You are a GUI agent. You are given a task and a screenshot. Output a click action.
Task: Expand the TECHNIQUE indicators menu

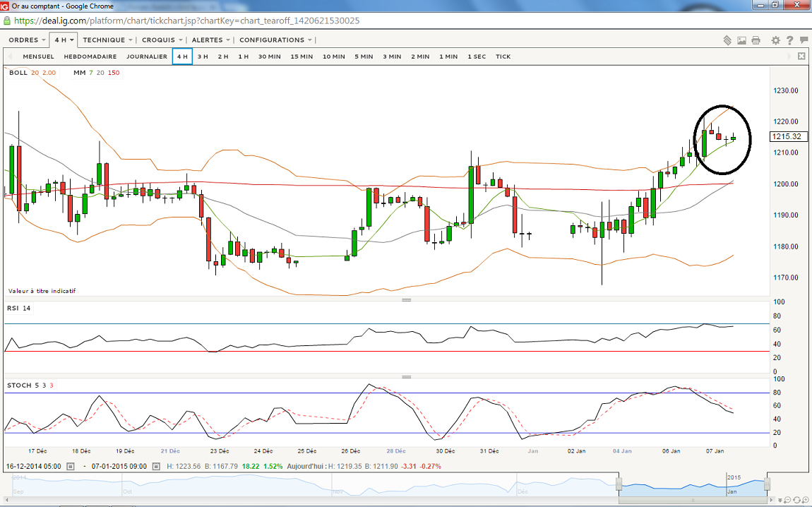click(107, 40)
